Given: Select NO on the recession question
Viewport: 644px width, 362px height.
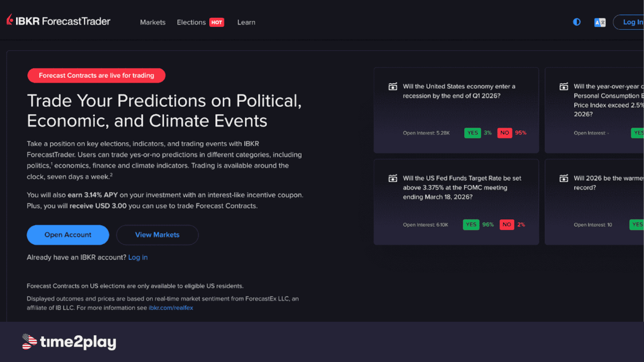Looking at the screenshot, I should pos(504,132).
